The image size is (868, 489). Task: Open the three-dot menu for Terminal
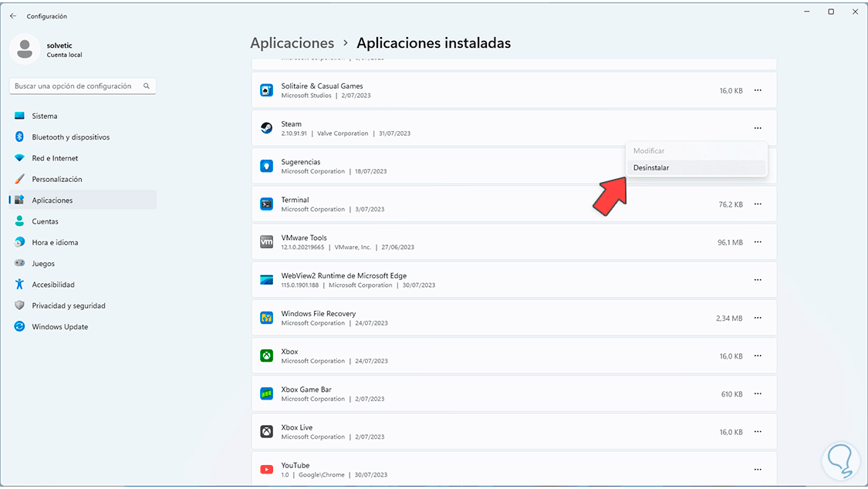pyautogui.click(x=758, y=204)
